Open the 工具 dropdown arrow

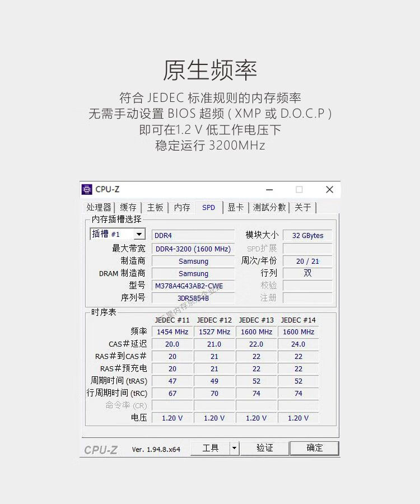[x=234, y=448]
